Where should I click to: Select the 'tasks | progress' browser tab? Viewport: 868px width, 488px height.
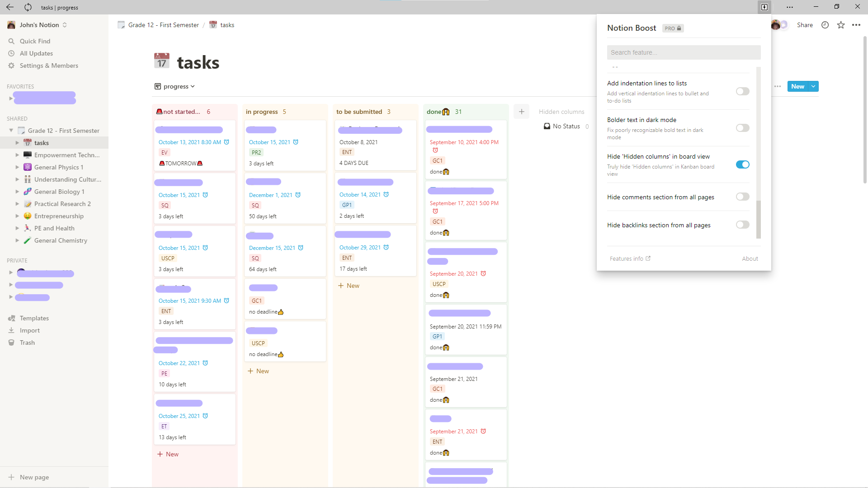pos(59,7)
